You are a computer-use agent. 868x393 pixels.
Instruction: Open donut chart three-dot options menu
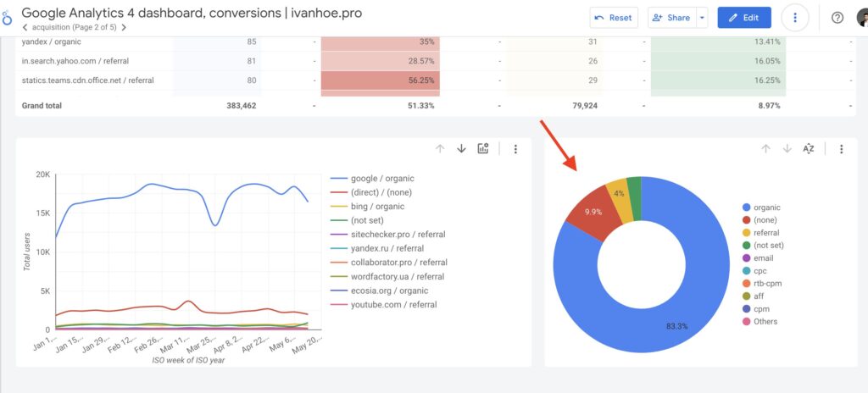(841, 149)
